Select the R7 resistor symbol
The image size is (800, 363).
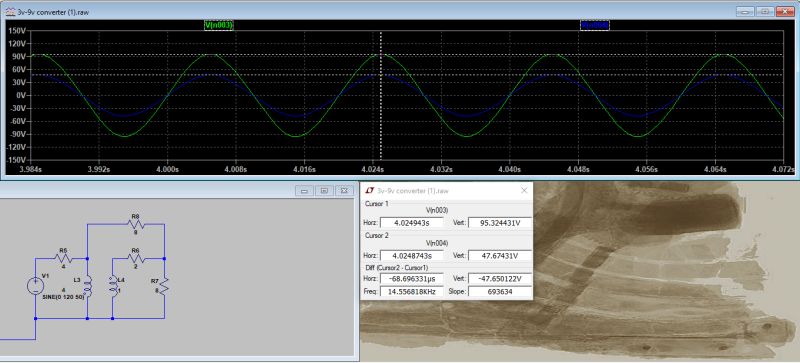(x=164, y=286)
